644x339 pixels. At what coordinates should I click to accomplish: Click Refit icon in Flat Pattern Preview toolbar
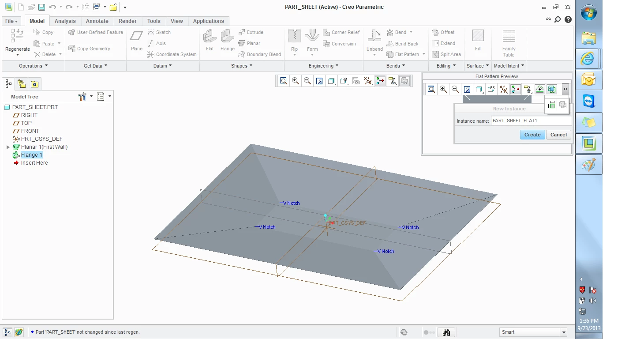pos(431,89)
